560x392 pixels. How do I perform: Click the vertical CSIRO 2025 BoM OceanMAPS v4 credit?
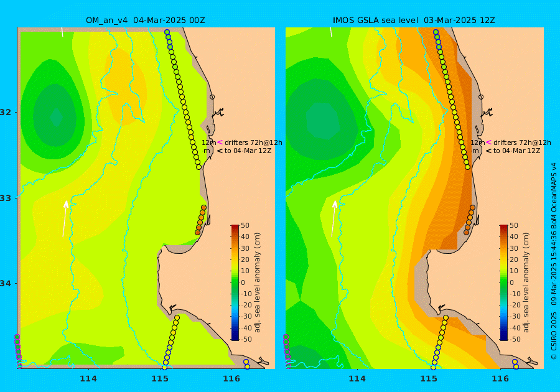(x=554, y=261)
